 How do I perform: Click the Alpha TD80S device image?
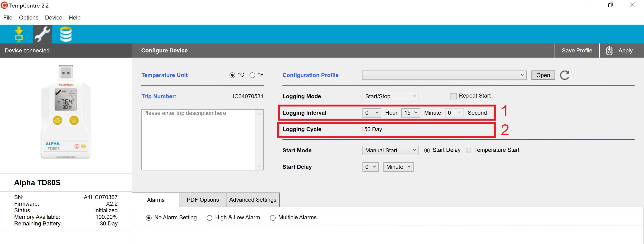(66, 111)
